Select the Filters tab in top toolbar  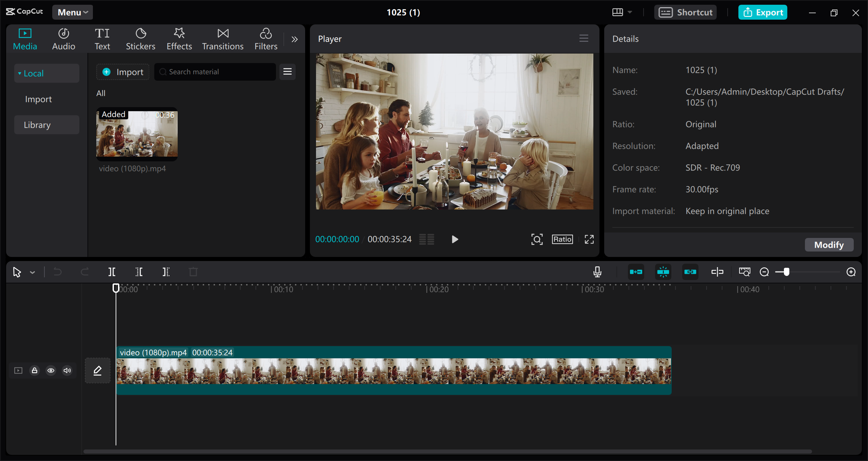(266, 38)
